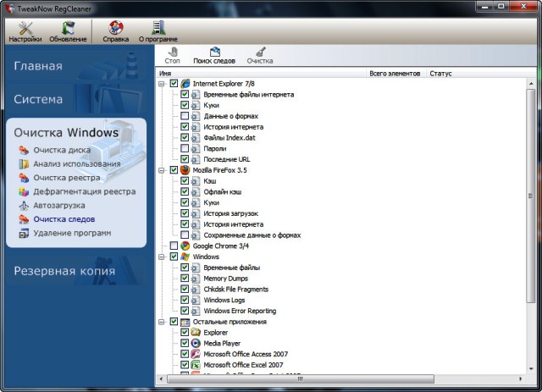Click Microsoft Office Excel 2007 icon
The height and width of the screenshot is (392, 542).
pyautogui.click(x=196, y=365)
